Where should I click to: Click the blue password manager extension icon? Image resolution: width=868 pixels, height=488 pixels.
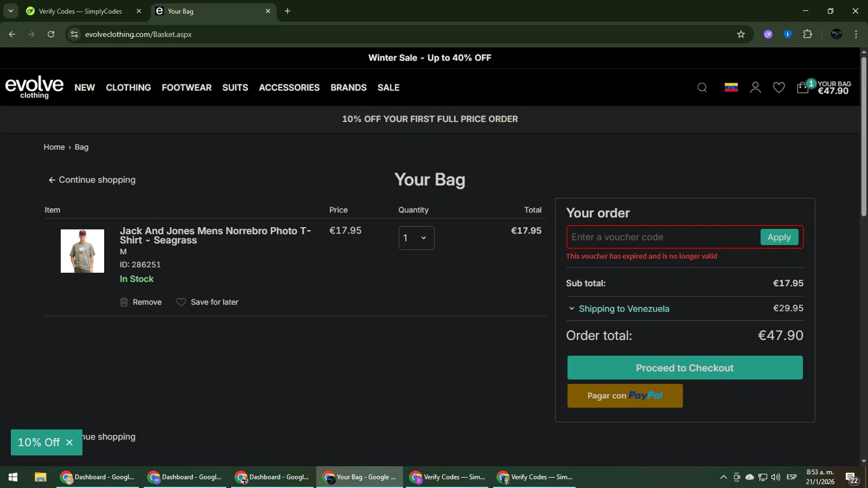[x=788, y=34]
